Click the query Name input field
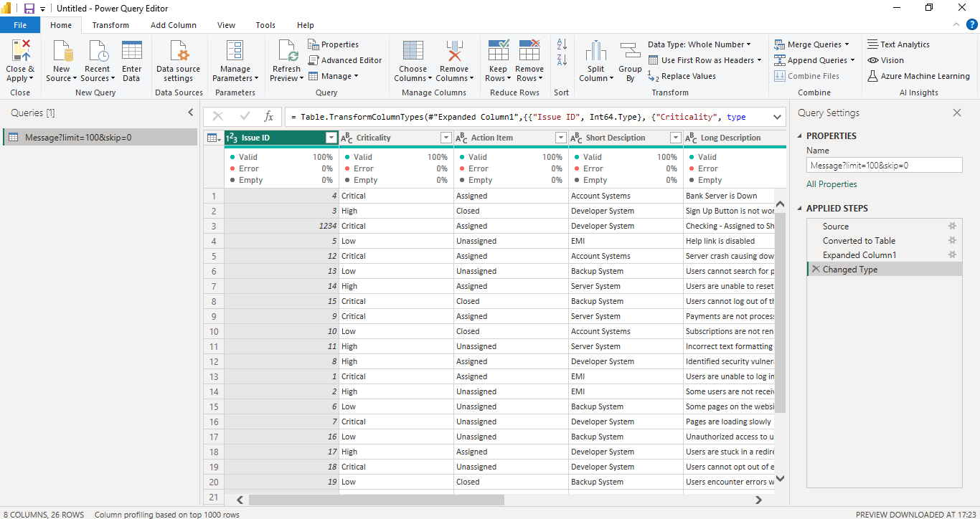Image resolution: width=980 pixels, height=519 pixels. [884, 164]
